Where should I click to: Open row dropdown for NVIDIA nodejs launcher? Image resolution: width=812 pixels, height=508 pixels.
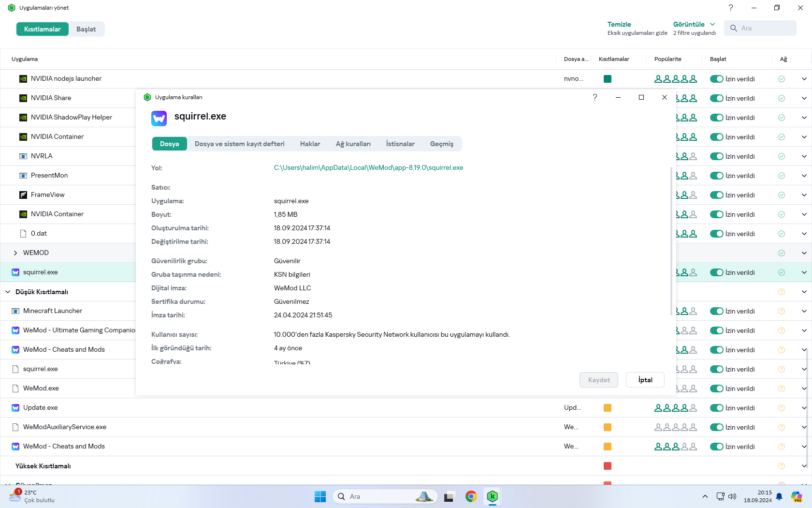[x=804, y=79]
